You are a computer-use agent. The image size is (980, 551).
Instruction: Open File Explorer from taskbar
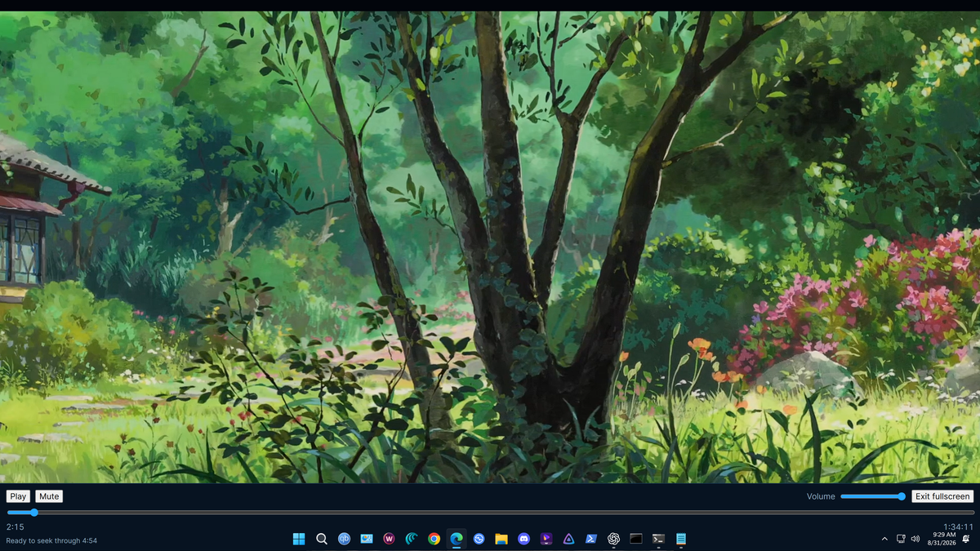[x=501, y=539]
